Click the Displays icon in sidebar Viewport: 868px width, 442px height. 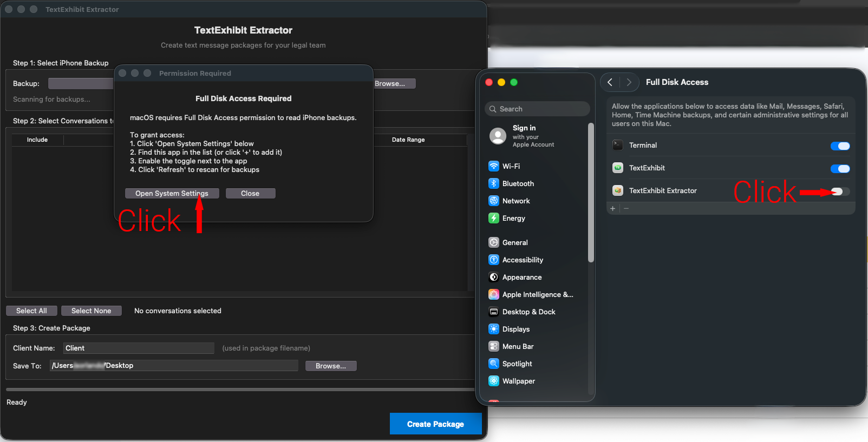[493, 329]
